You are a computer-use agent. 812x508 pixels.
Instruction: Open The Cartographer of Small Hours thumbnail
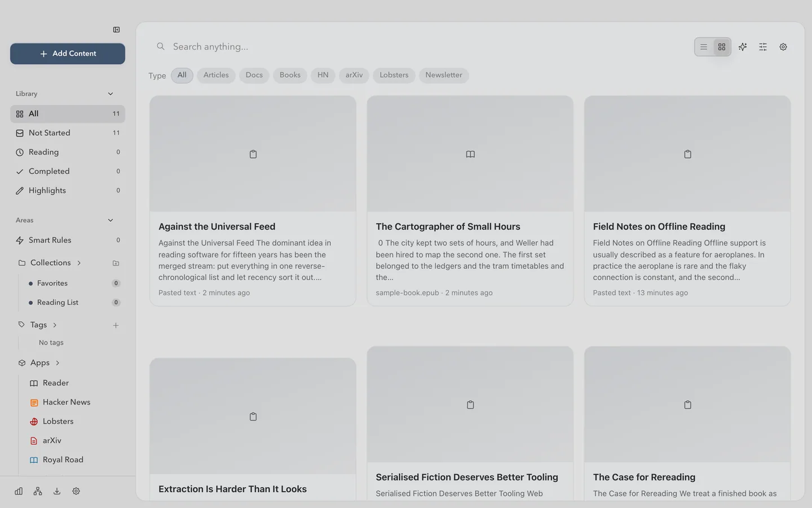tap(470, 154)
